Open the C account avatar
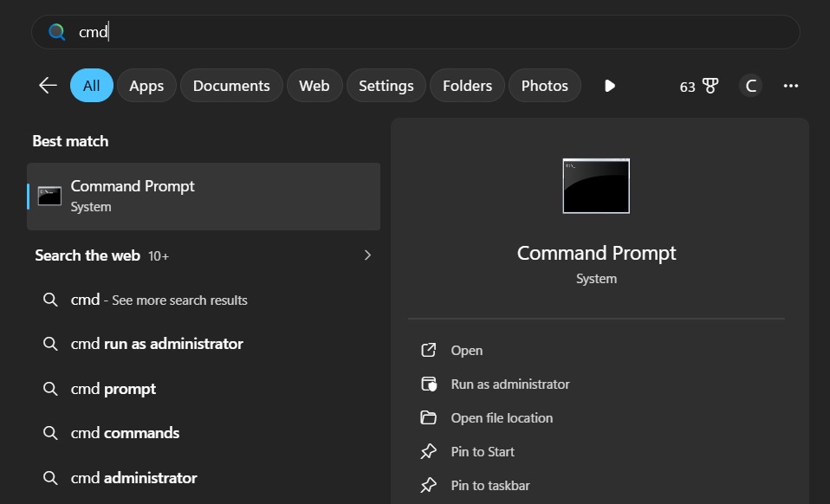This screenshot has height=504, width=830. click(750, 86)
